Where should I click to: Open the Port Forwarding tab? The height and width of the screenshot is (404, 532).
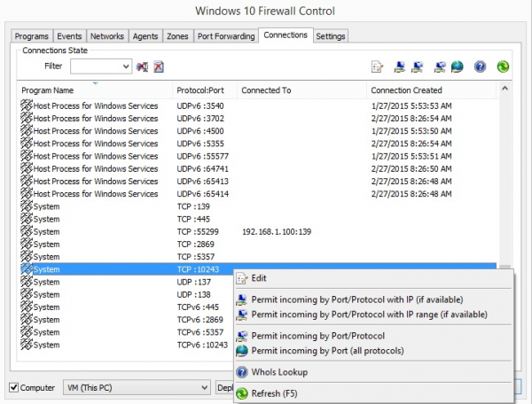pos(226,36)
